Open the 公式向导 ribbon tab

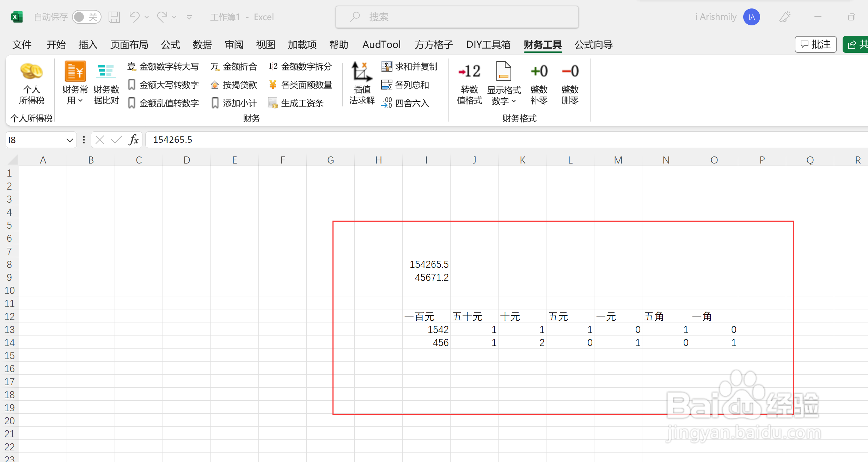pos(593,45)
